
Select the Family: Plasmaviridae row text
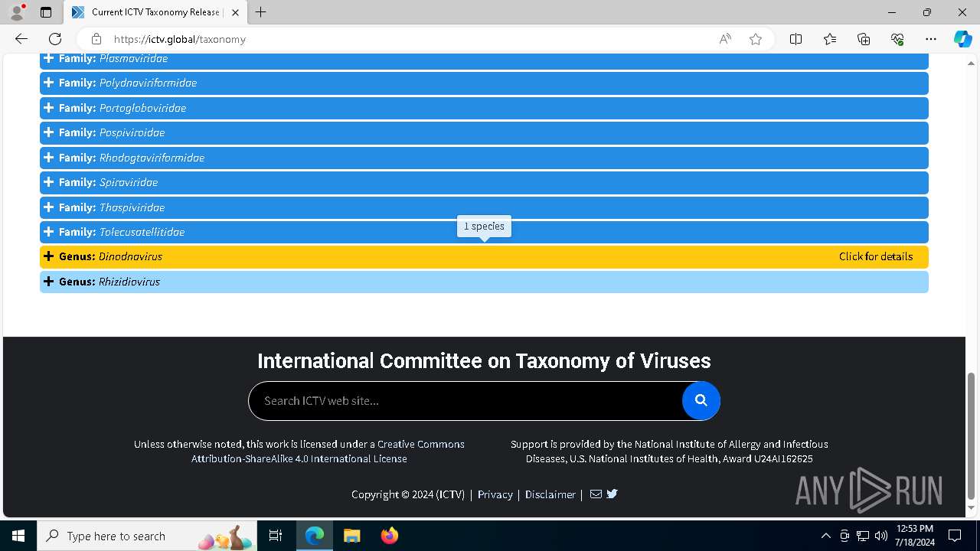(x=113, y=58)
